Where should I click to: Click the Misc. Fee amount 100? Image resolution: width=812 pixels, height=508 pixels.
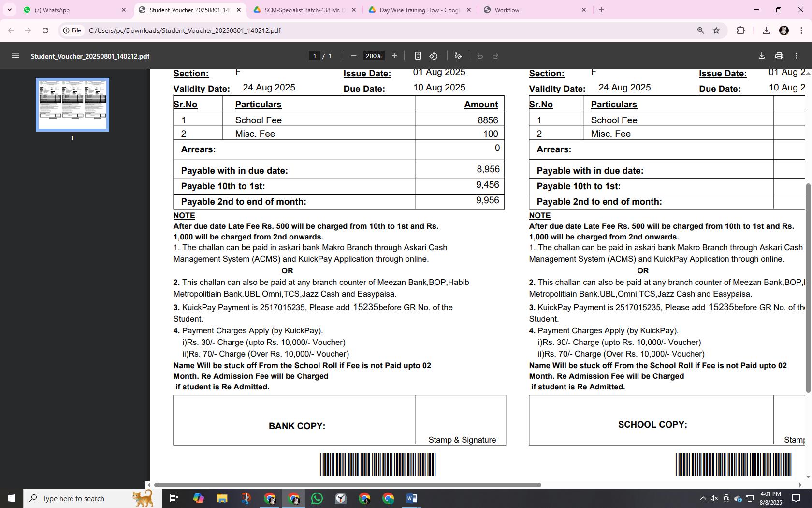[x=490, y=134]
